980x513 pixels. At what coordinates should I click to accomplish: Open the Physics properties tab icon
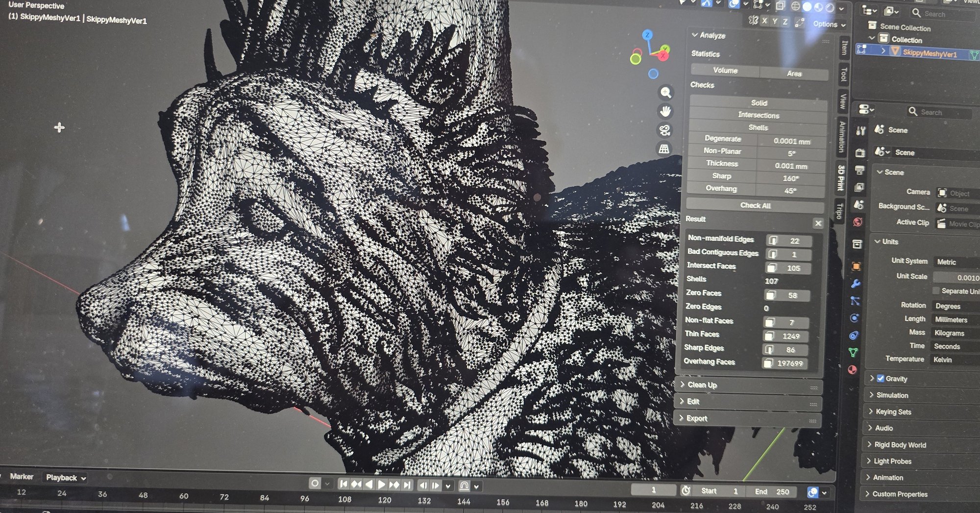click(854, 318)
